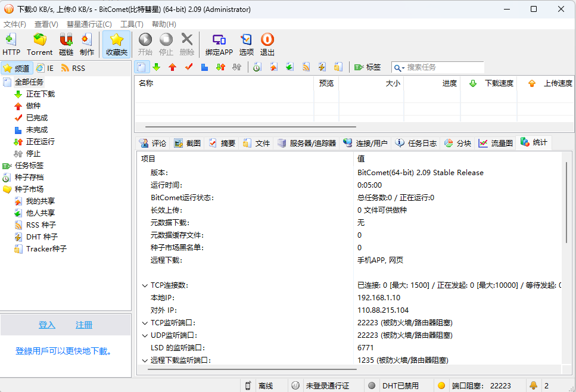576x392 pixels.
Task: Collapse the TCP连接数 row
Action: click(x=145, y=285)
